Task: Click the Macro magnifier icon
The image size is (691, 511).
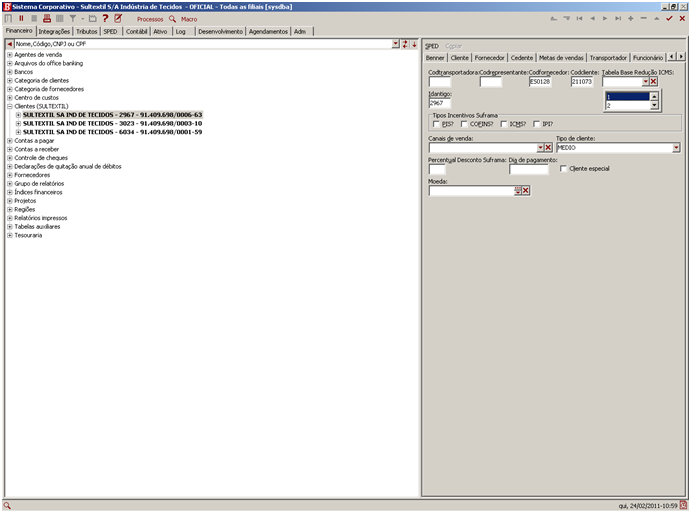Action: tap(172, 19)
